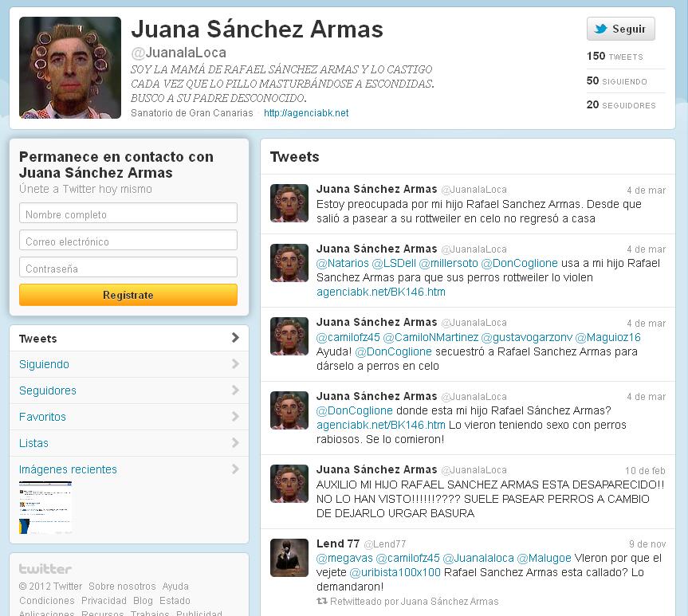
Task: Select Tweets in the sidebar menu
Action: click(x=129, y=338)
